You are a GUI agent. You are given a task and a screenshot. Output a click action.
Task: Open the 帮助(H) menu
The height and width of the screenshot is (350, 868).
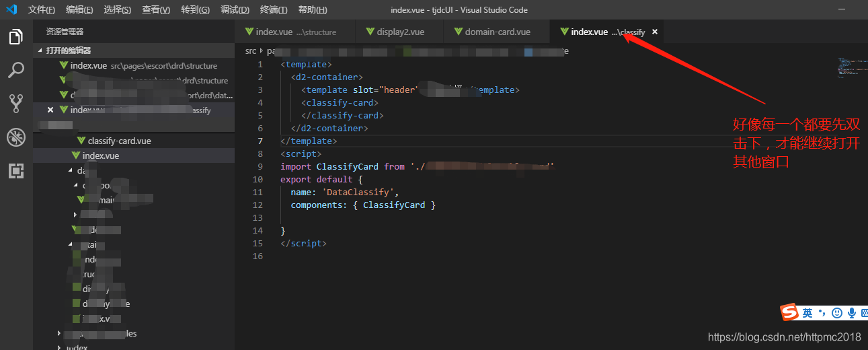point(313,10)
